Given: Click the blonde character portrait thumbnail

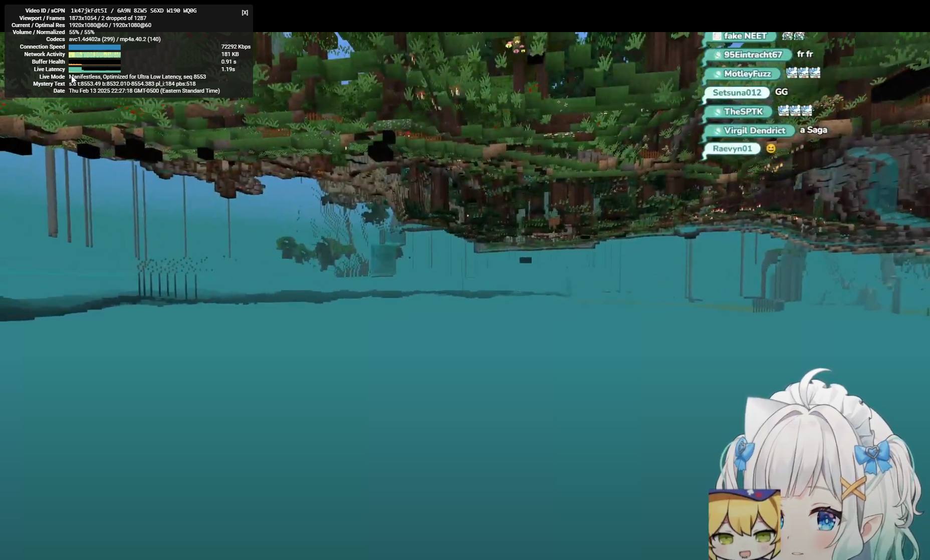Looking at the screenshot, I should click(x=745, y=524).
